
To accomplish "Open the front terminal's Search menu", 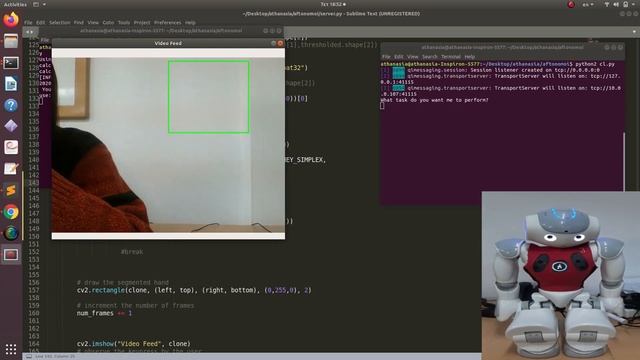I will point(429,57).
